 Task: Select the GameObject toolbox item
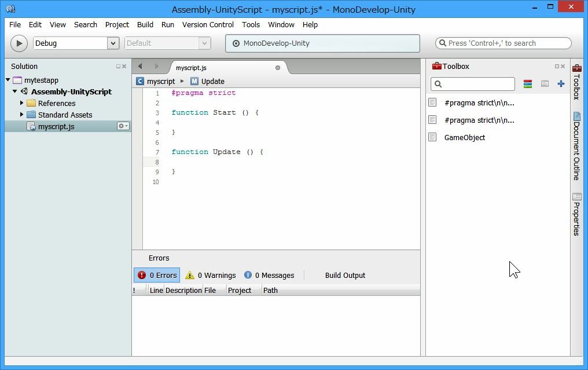point(464,137)
